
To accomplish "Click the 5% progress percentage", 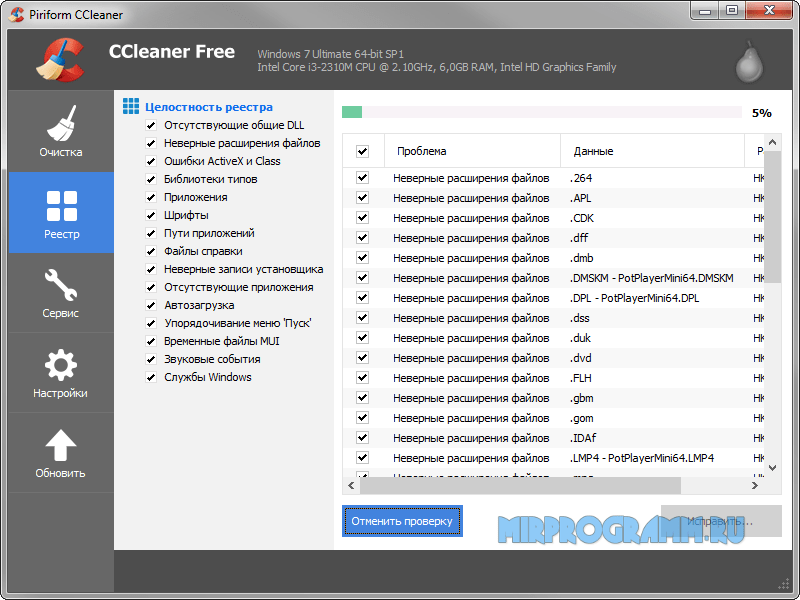I will [x=762, y=113].
